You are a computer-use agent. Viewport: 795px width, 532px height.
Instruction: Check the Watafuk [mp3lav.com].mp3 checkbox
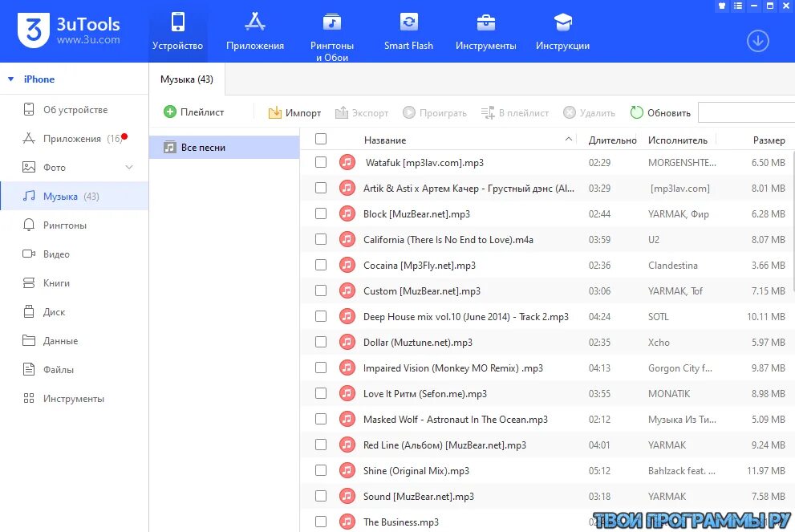pyautogui.click(x=321, y=162)
